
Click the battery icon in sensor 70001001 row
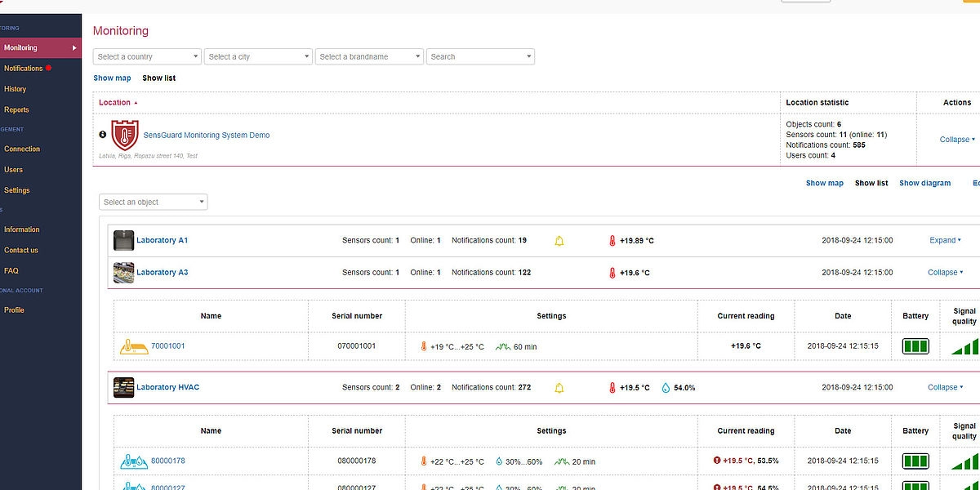(x=915, y=346)
